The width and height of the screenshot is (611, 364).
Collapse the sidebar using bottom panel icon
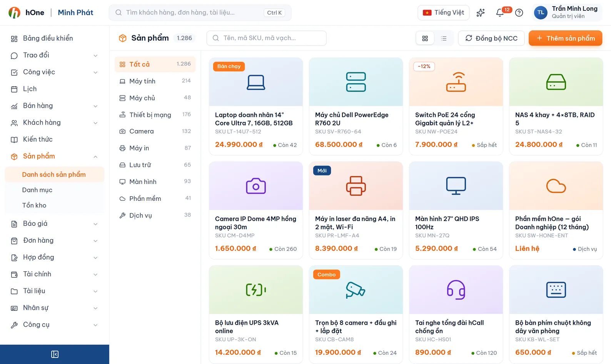55,354
